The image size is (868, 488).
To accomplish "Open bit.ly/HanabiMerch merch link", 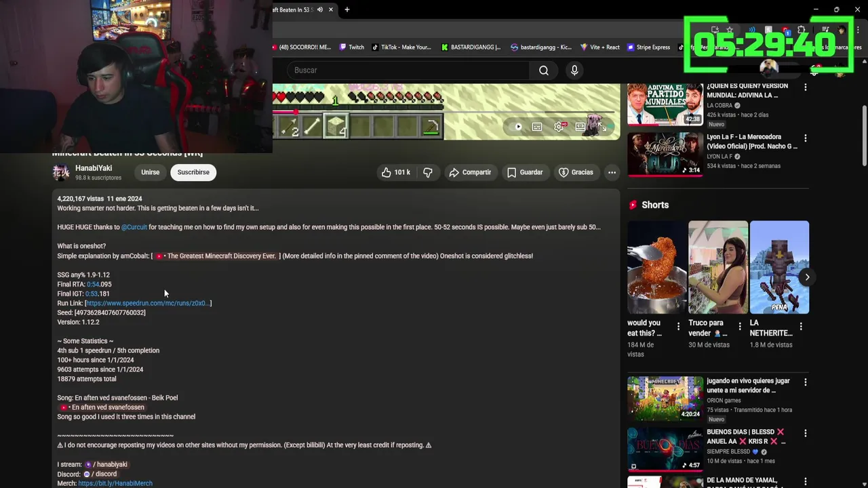I will click(115, 483).
